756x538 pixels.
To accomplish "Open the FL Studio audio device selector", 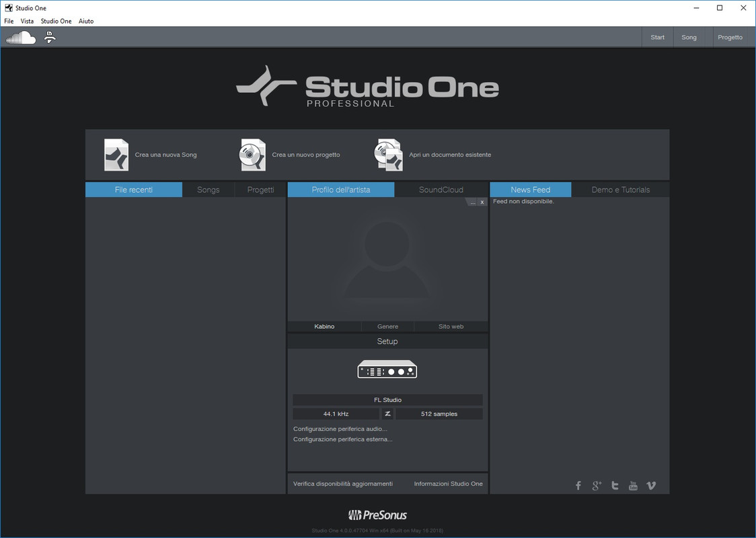I will pos(387,399).
